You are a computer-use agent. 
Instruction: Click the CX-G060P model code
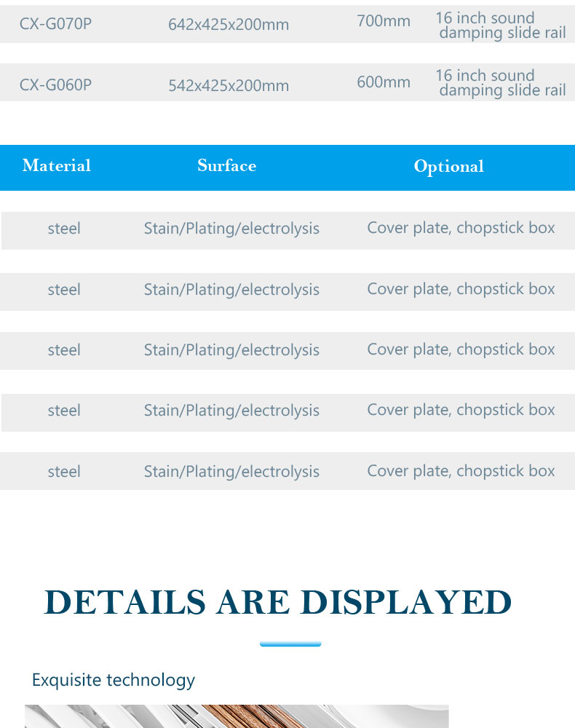[55, 85]
